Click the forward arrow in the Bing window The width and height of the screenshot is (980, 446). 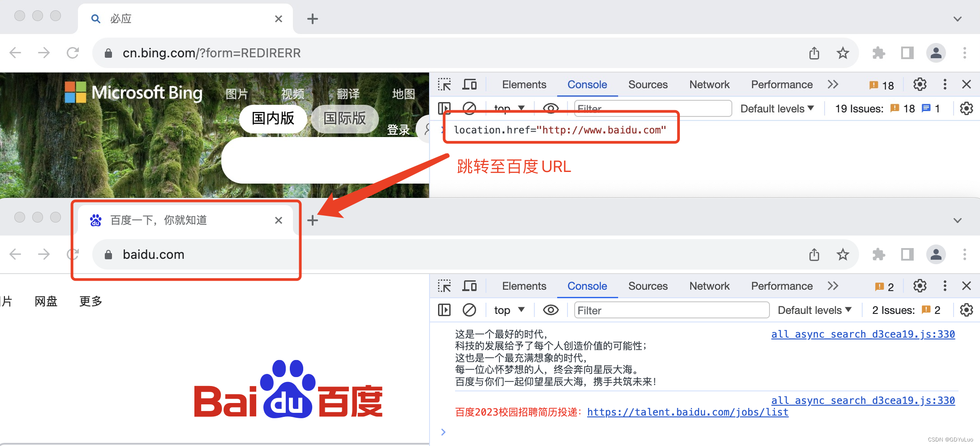[x=44, y=53]
